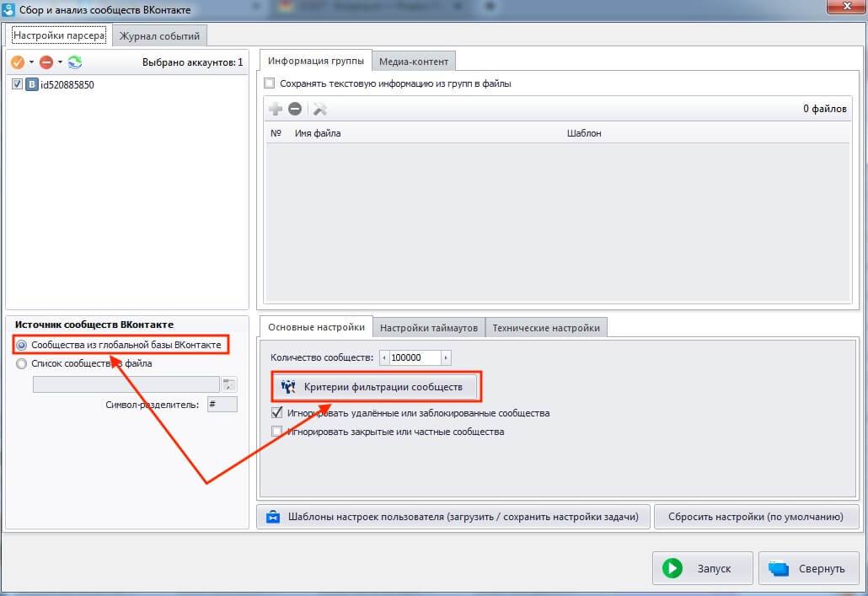Open dropdown arrow next to orange checkmark
Image resolution: width=868 pixels, height=596 pixels.
(31, 62)
